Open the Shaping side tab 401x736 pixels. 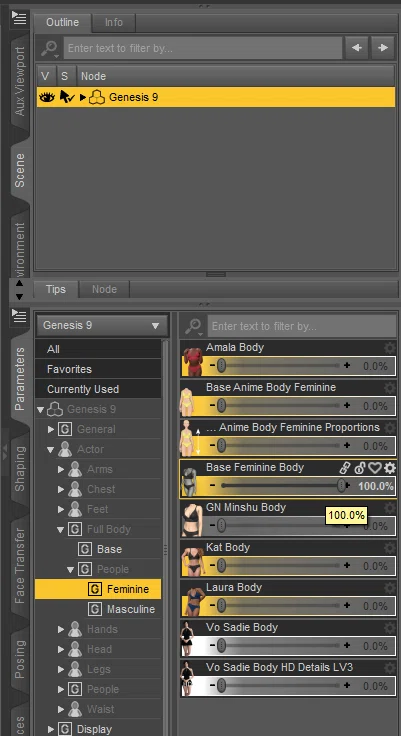[20, 468]
